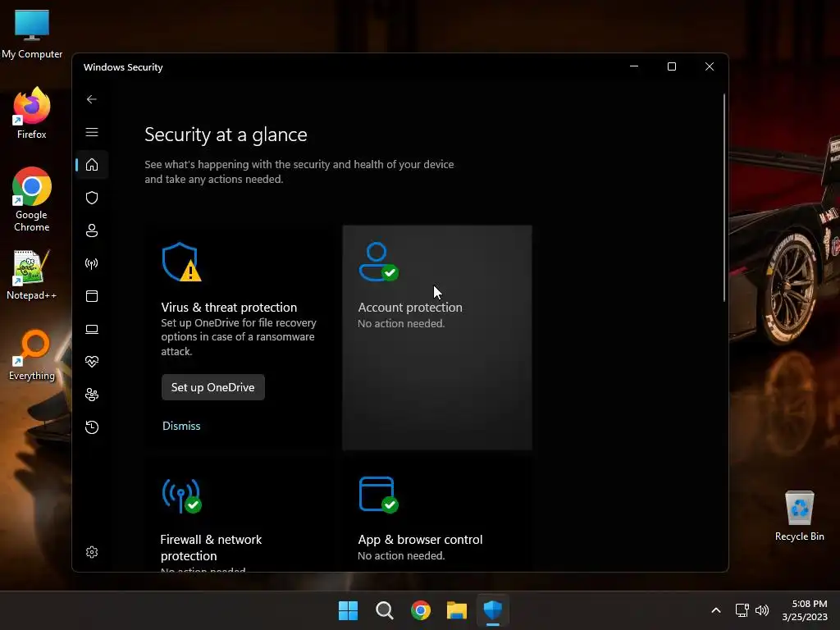Click Set up OneDrive button
The width and height of the screenshot is (840, 630).
coord(212,387)
